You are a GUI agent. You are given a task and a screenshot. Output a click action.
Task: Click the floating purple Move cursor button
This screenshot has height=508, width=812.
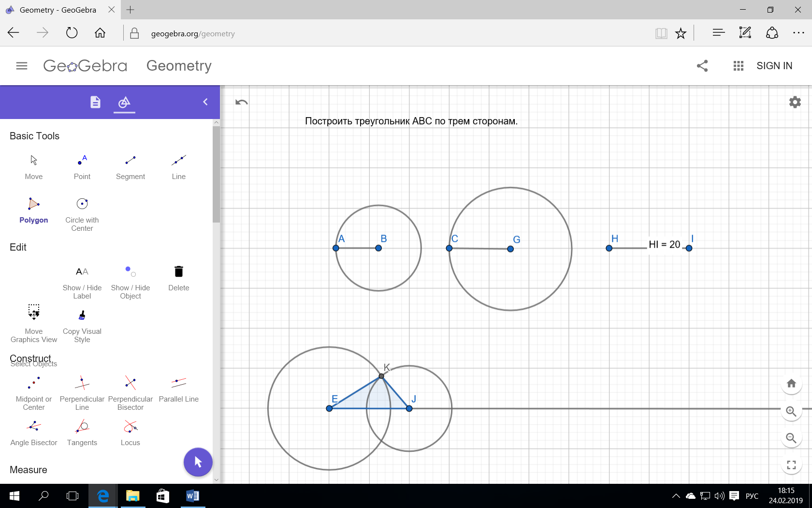point(198,462)
